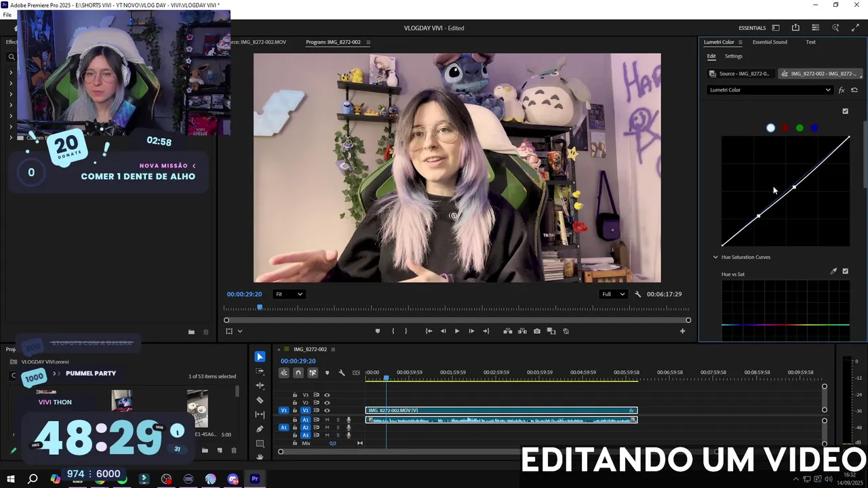Switch to Text panel tab
The image size is (868, 488).
click(810, 42)
